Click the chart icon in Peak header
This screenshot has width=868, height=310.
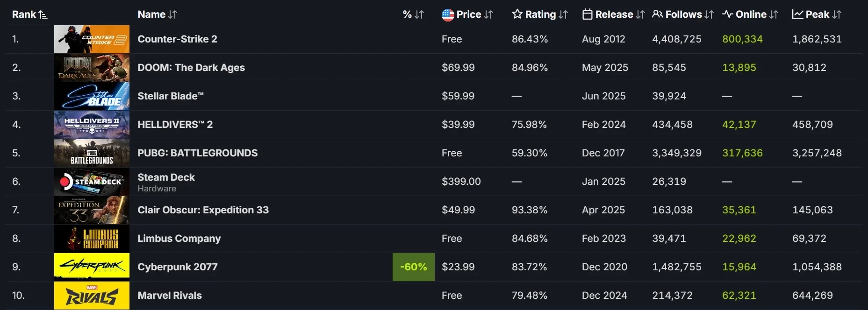797,14
